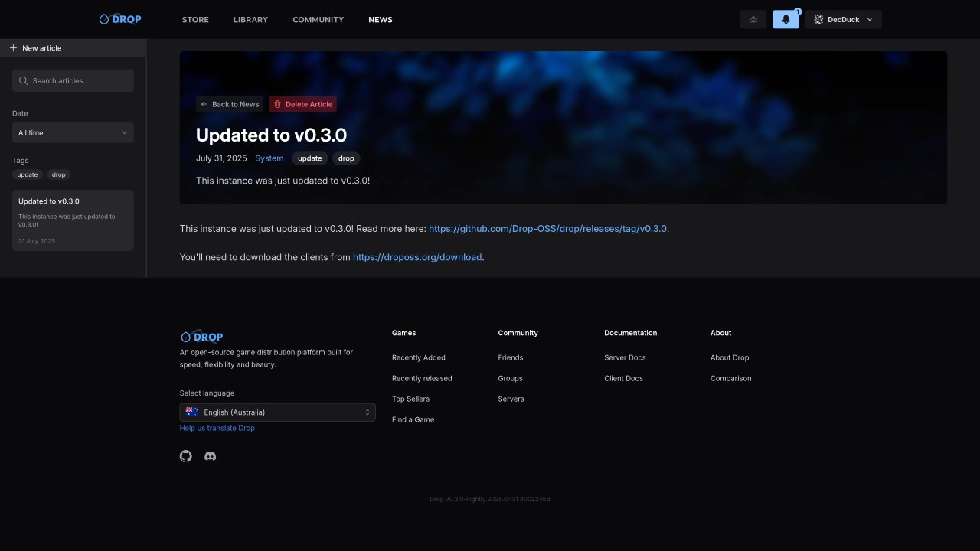This screenshot has width=980, height=551.
Task: Select the 'Updated to v0.3.0' article card
Action: (x=73, y=220)
